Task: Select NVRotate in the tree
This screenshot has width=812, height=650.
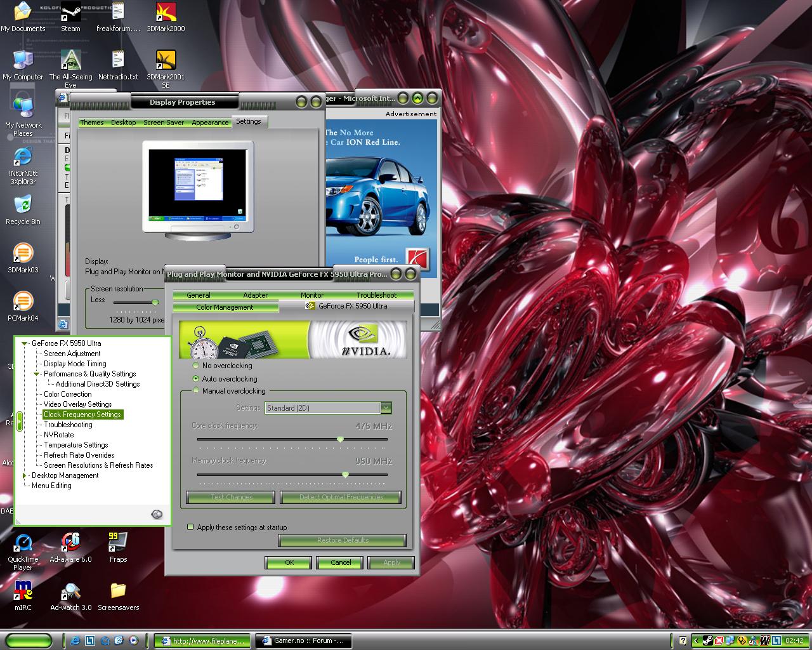Action: pyautogui.click(x=58, y=435)
